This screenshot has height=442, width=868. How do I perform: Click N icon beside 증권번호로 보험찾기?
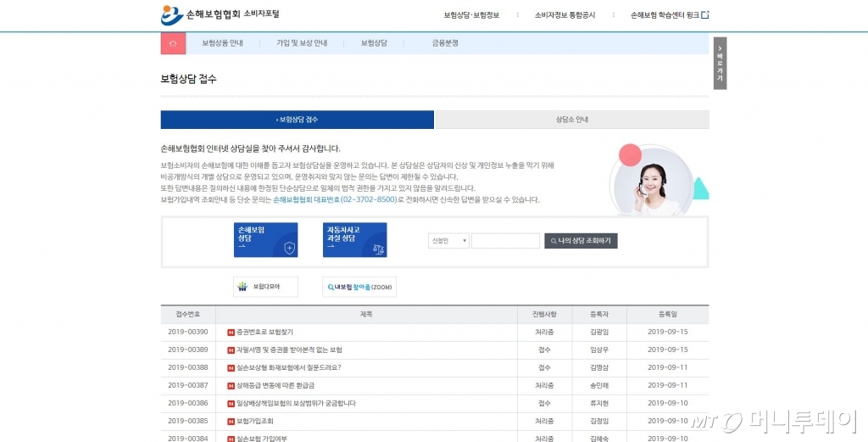[x=231, y=333]
